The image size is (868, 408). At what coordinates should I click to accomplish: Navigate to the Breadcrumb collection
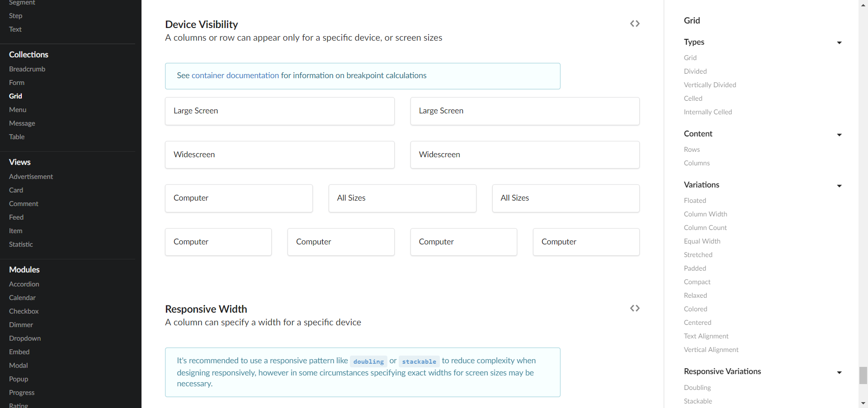click(27, 69)
